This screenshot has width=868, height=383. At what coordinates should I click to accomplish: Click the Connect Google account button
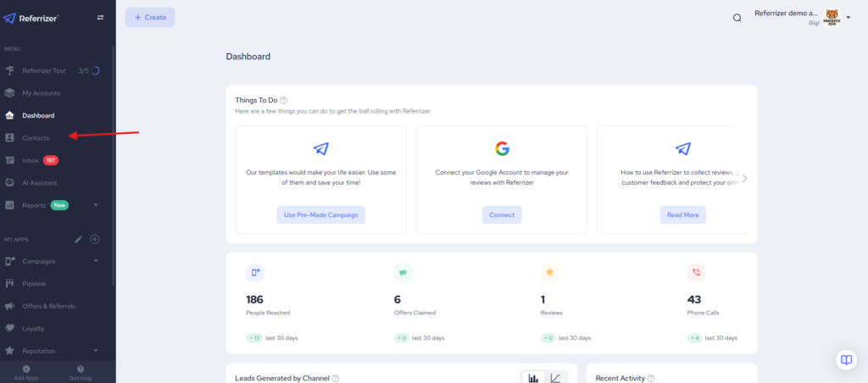coord(502,215)
